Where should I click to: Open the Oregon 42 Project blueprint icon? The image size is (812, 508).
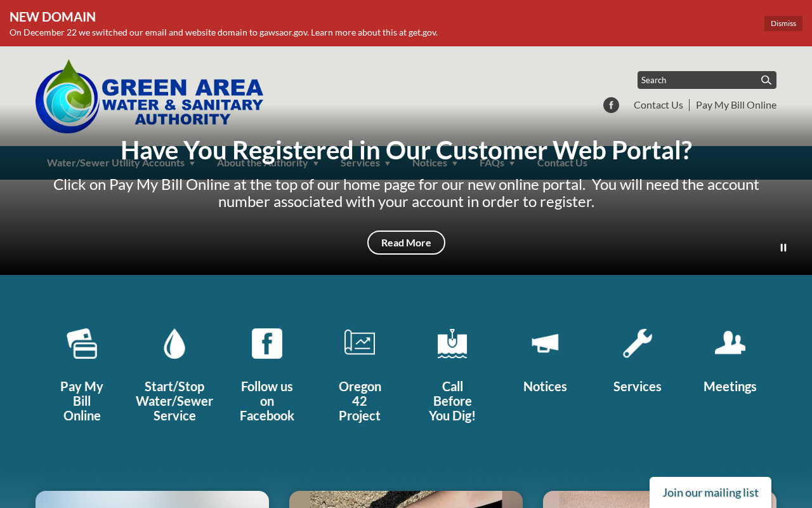pos(360,344)
